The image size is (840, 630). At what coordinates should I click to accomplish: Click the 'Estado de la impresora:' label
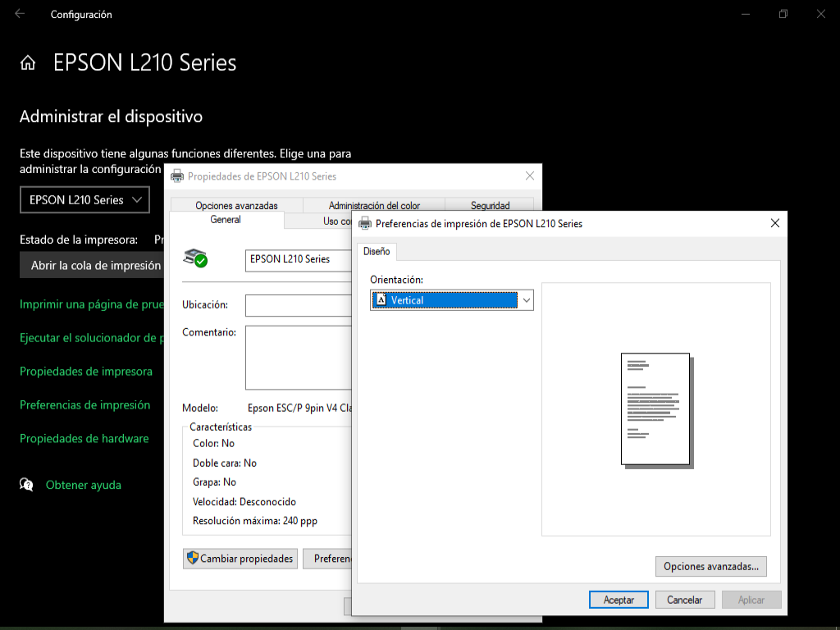[79, 240]
